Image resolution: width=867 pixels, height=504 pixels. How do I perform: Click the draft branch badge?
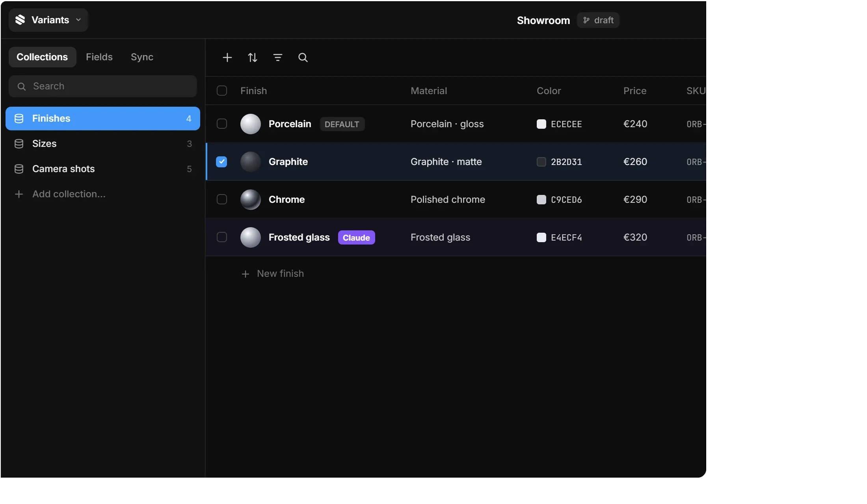tap(598, 20)
